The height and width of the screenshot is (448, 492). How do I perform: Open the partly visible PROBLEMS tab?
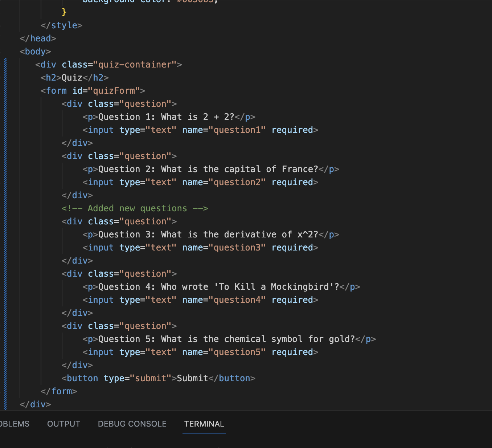[15, 424]
